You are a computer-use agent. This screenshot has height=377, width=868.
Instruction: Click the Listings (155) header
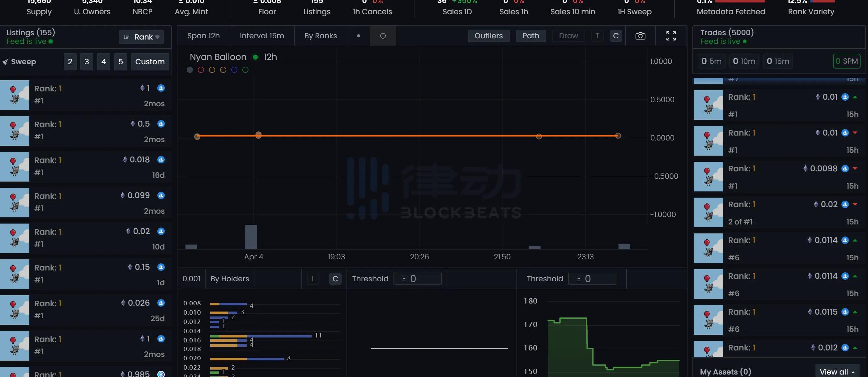pos(31,32)
